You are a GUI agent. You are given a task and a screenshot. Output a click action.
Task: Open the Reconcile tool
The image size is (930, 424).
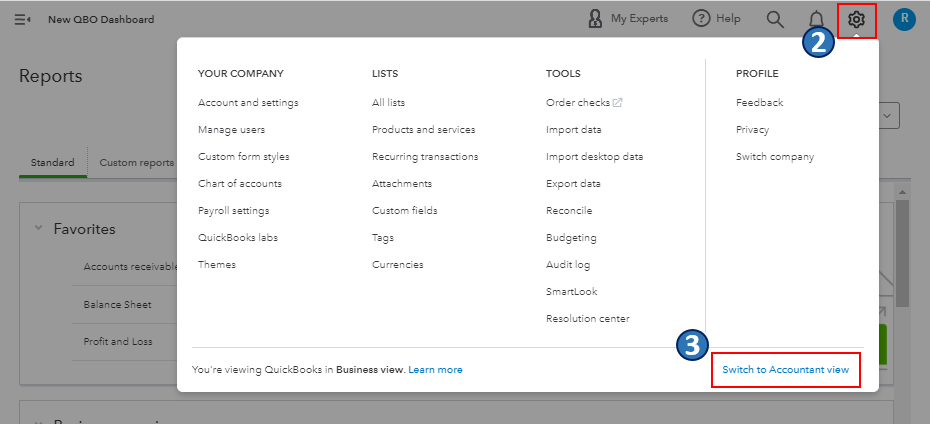coord(569,211)
